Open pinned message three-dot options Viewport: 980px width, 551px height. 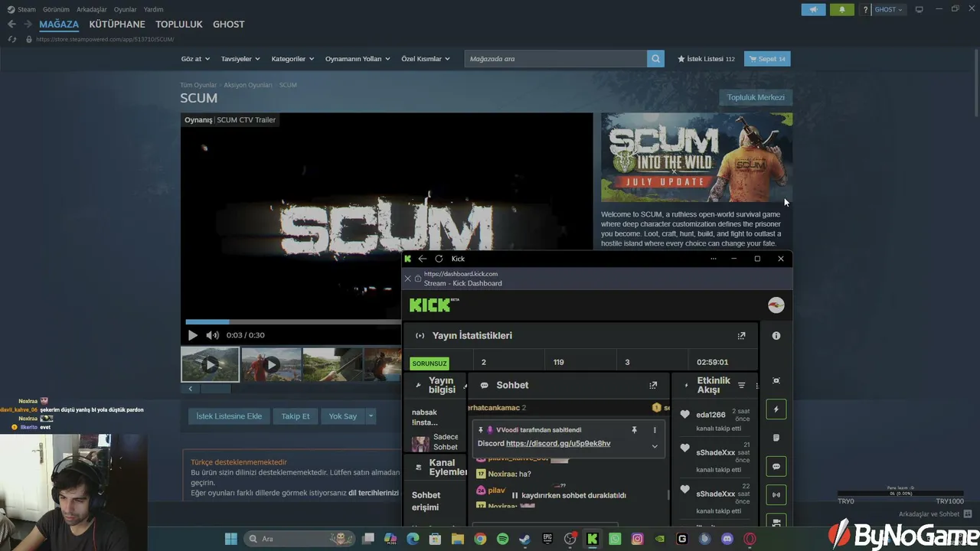coord(655,430)
